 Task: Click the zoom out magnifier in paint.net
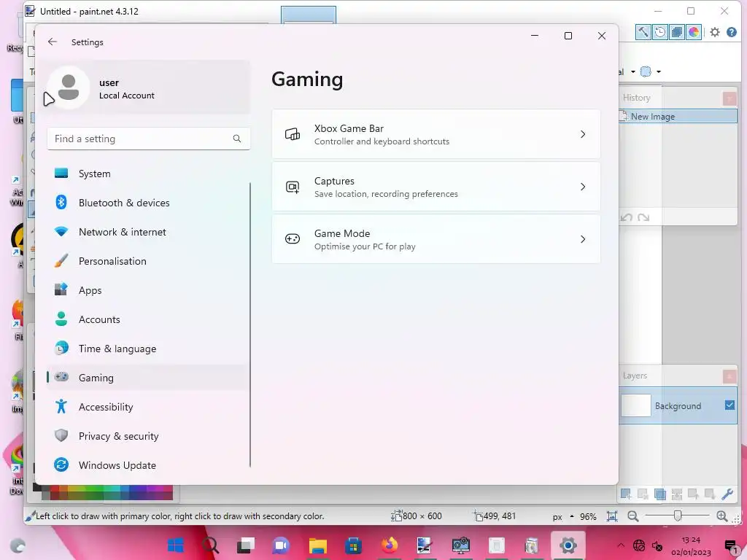point(632,516)
